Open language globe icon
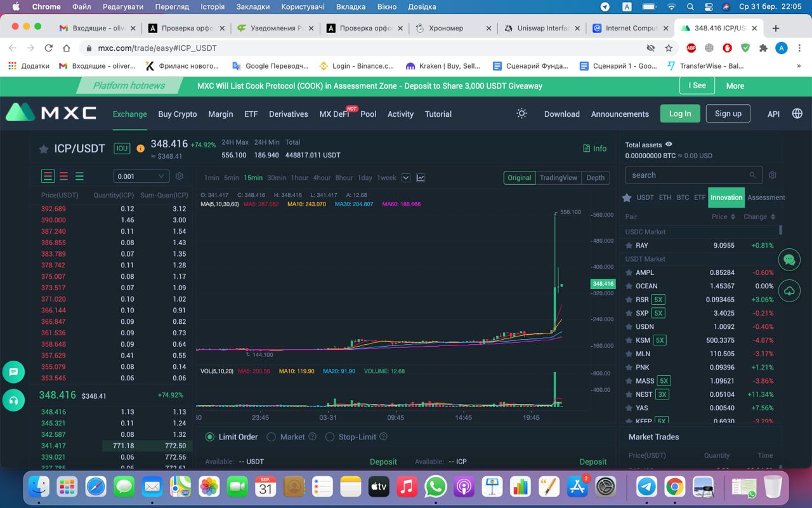The width and height of the screenshot is (812, 508). [797, 113]
